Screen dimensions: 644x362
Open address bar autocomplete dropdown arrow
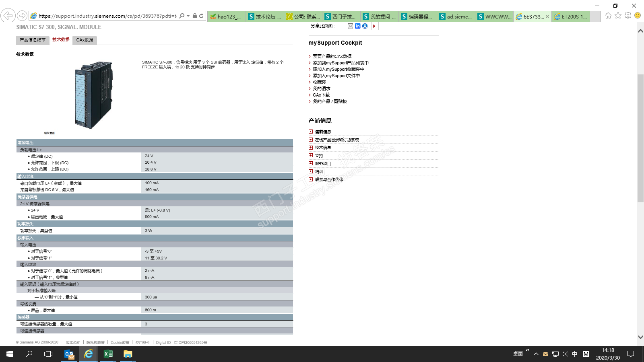[188, 16]
